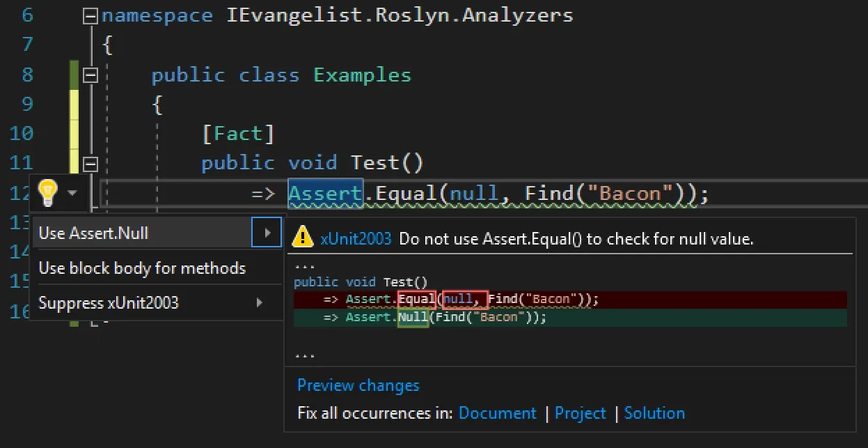Fix all occurrences in Document
Viewport: 868px width, 448px height.
[x=498, y=413]
